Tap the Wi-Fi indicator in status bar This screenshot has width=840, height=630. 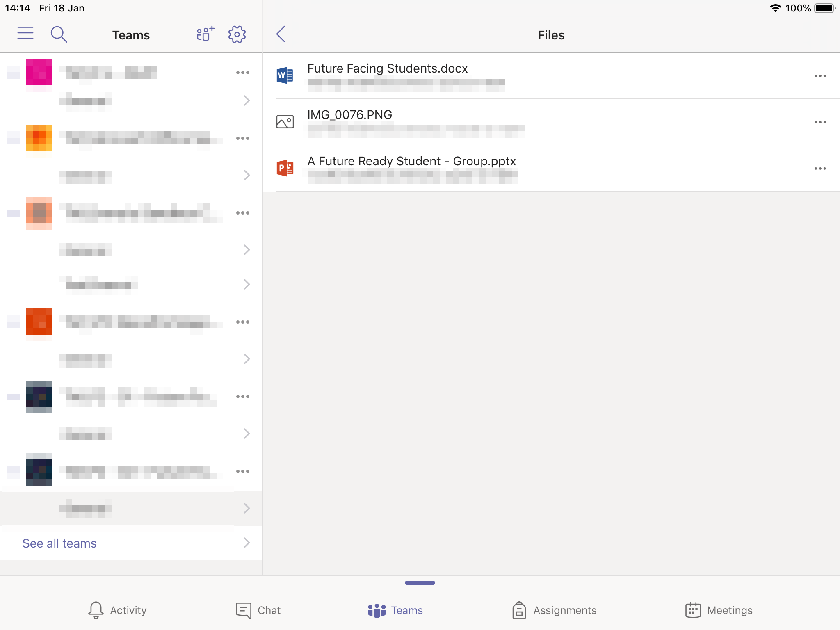click(x=775, y=8)
